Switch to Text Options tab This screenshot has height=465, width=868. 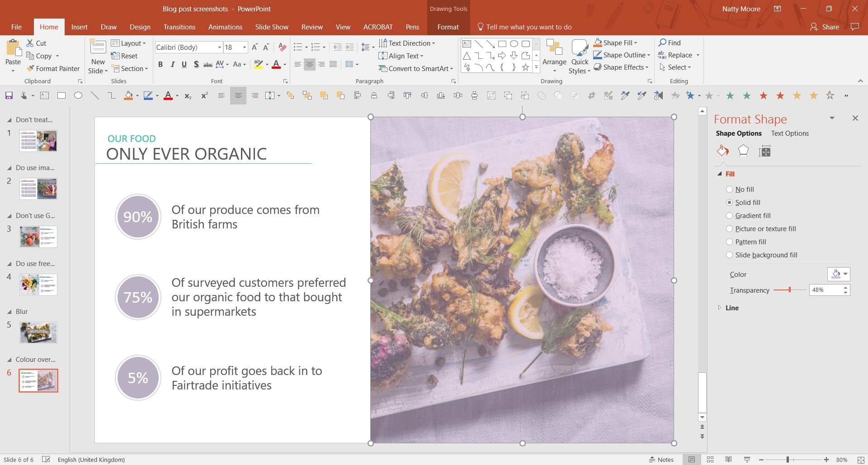(x=790, y=133)
